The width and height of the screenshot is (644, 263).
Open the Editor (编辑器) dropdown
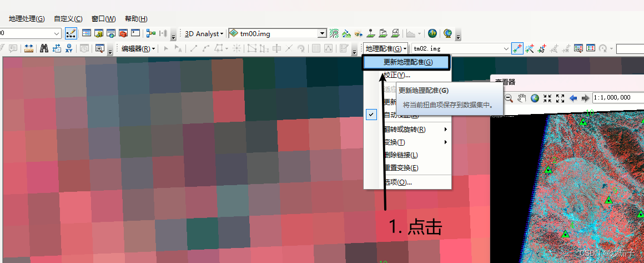tap(139, 48)
